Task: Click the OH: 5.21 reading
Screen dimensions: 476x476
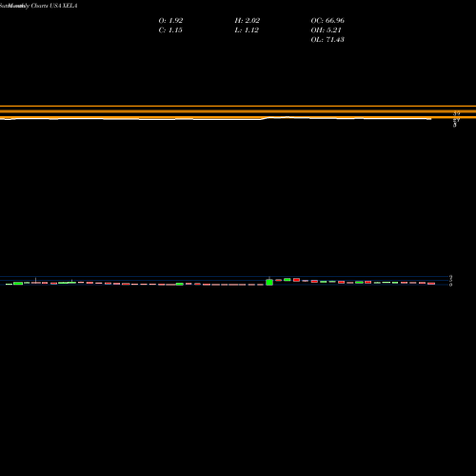Action: coord(326,30)
